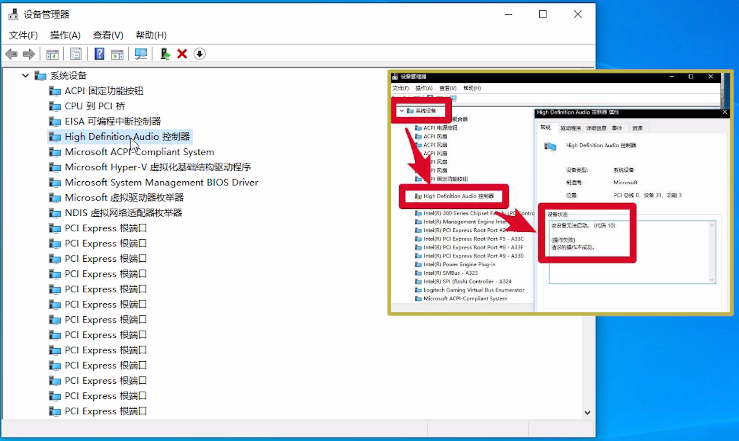Viewport: 739px width, 441px height.
Task: Close the 设备管理器 window
Action: 578,14
